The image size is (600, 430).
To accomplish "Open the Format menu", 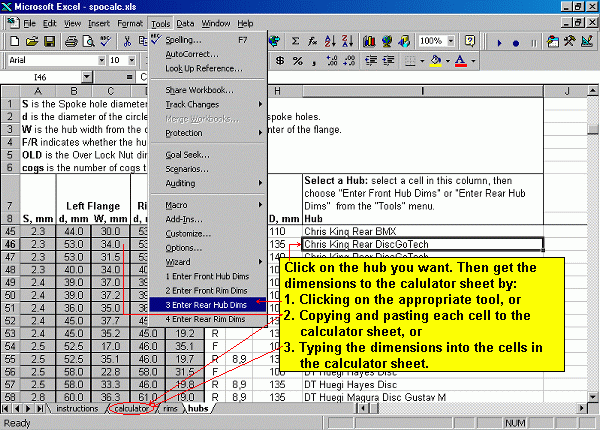I will pyautogui.click(x=130, y=24).
